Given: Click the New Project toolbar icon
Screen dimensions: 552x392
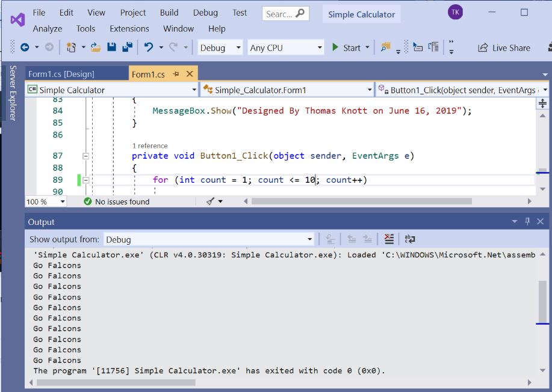Looking at the screenshot, I should click(72, 47).
